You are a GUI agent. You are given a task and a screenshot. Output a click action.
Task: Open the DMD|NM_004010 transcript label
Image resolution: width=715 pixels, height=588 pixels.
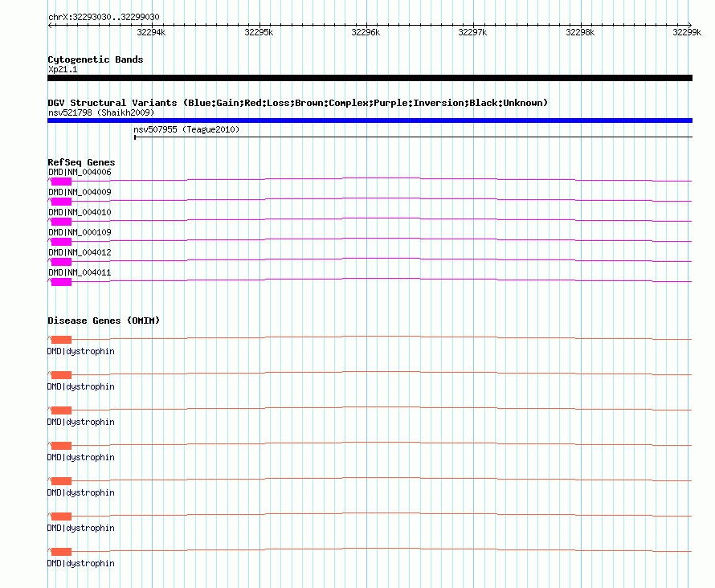80,212
